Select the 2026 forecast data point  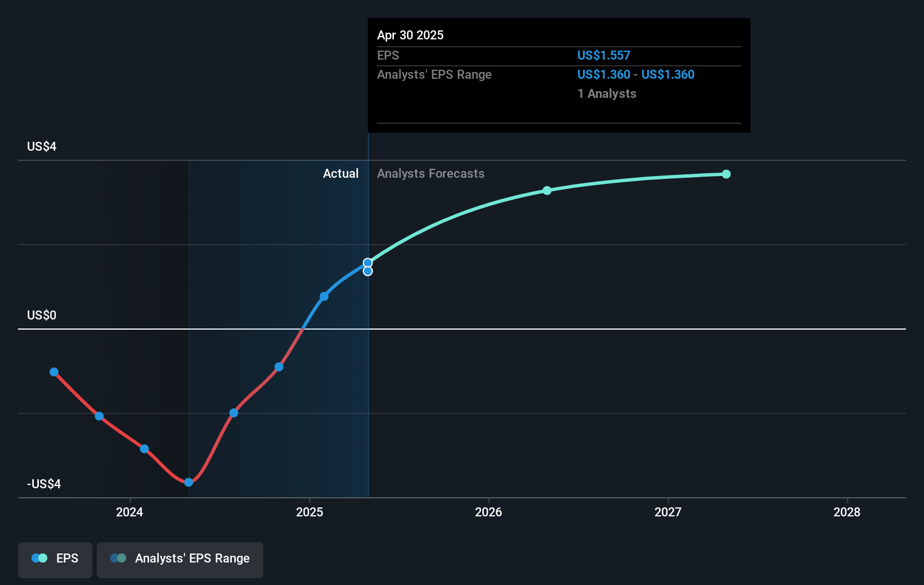(x=547, y=191)
